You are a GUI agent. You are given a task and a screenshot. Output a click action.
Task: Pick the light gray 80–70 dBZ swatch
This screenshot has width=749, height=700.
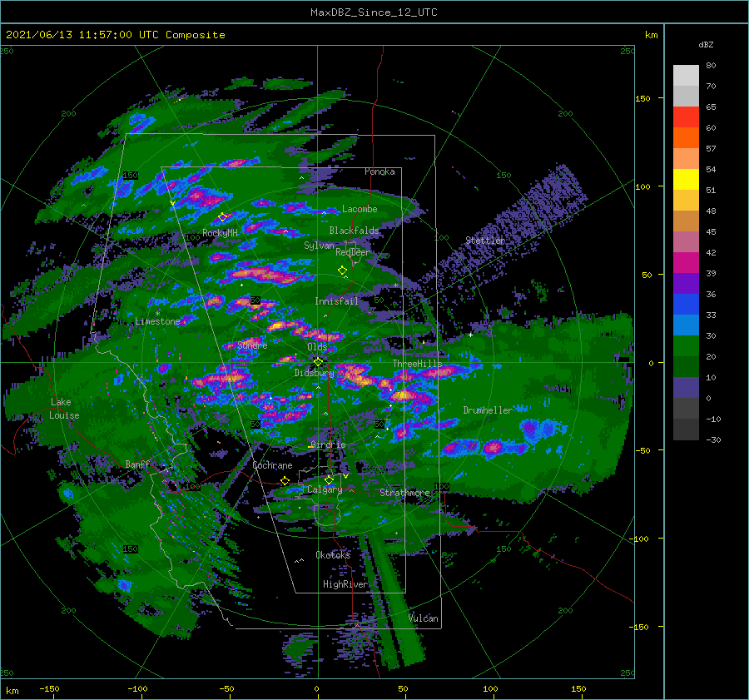pyautogui.click(x=686, y=76)
